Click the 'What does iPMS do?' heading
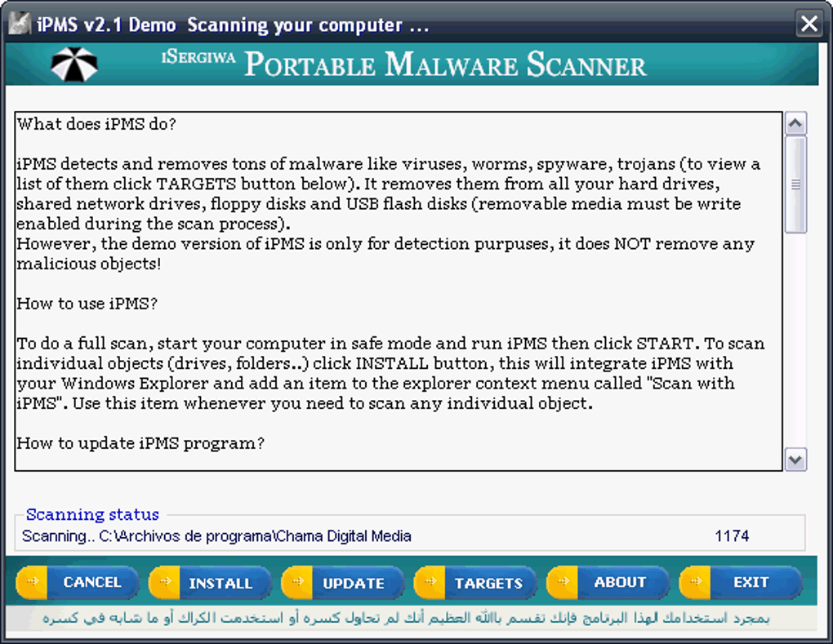 pos(96,124)
